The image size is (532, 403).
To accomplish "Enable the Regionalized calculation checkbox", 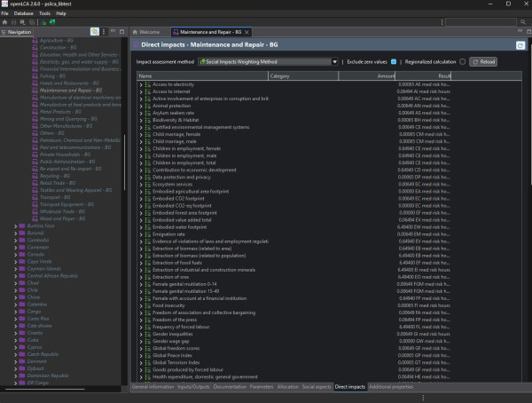I will pos(463,62).
